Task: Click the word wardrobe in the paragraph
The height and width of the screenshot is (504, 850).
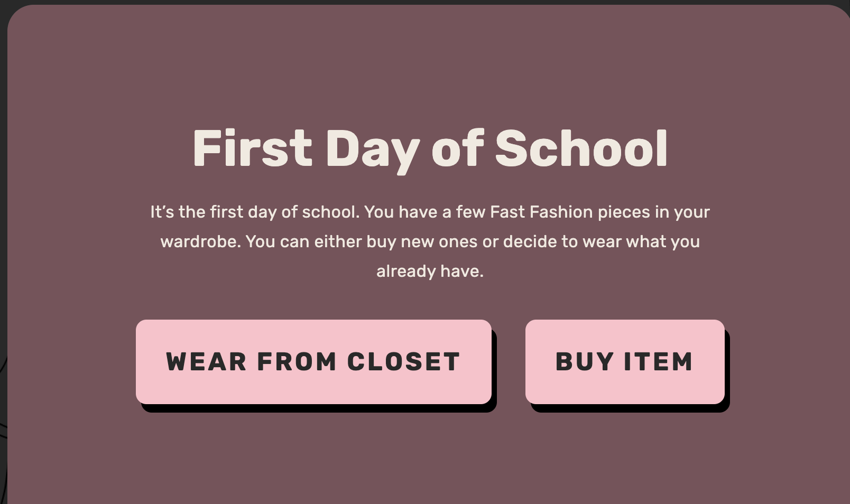Action: coord(200,241)
